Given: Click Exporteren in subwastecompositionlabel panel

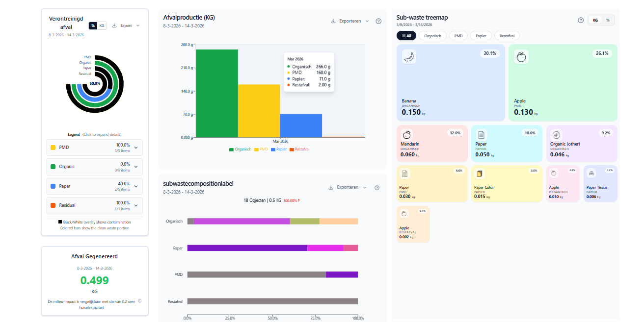Looking at the screenshot, I should pos(347,188).
